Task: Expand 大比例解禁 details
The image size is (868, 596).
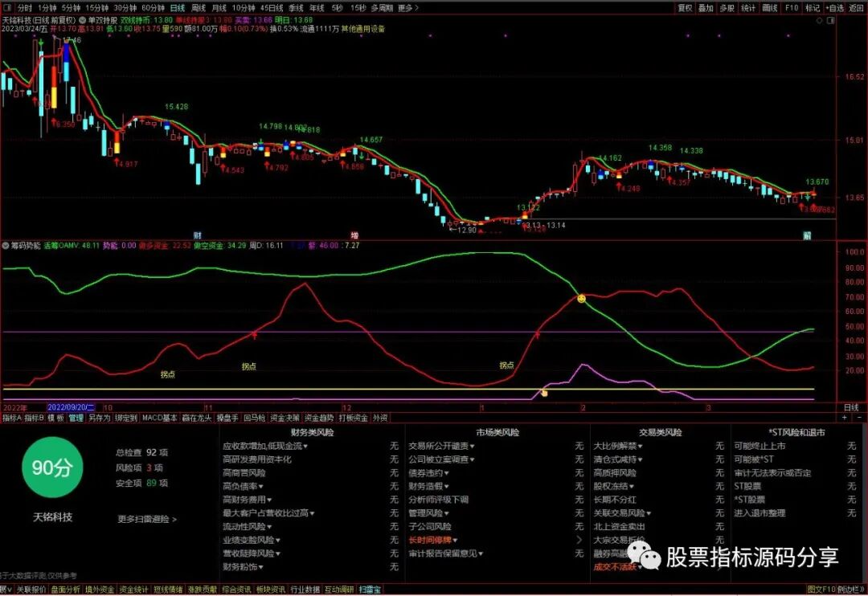Action: click(x=618, y=446)
